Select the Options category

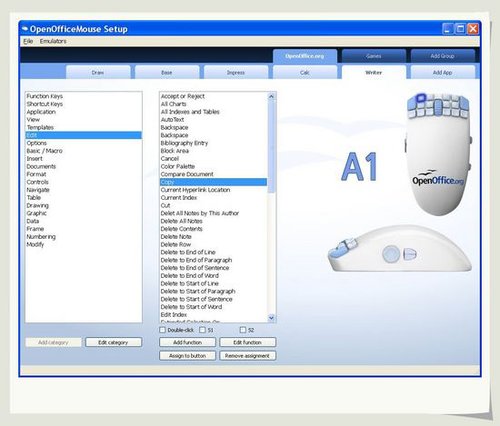[x=37, y=143]
